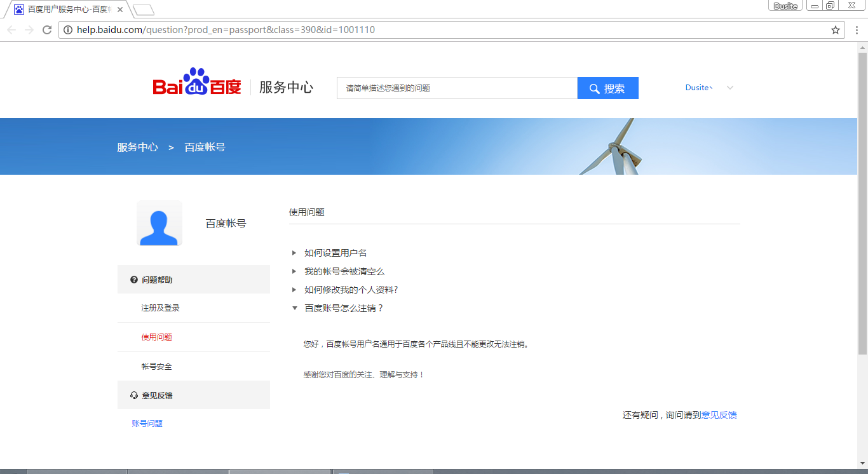Click the magnifier icon in search button
Viewport: 868px width, 474px height.
[595, 89]
